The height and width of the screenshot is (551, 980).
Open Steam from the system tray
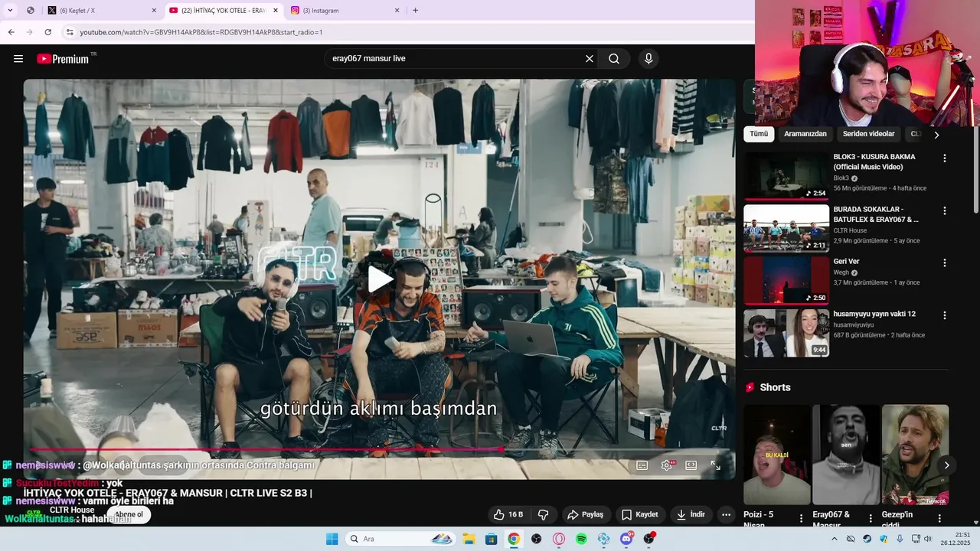867,539
